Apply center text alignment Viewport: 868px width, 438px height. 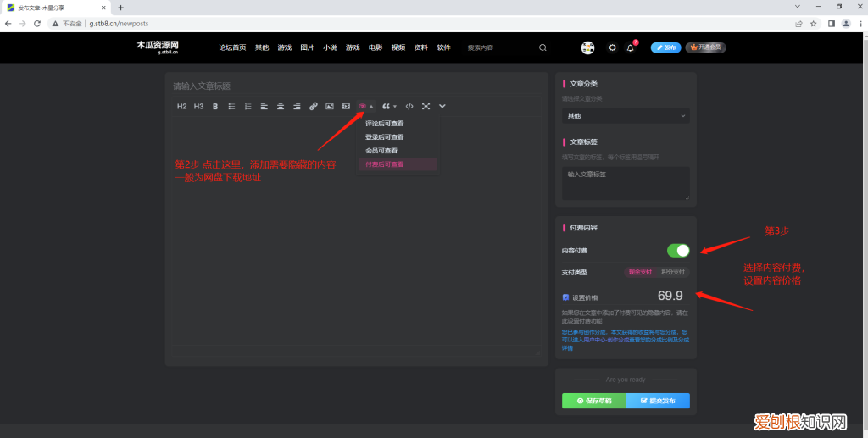coord(281,107)
